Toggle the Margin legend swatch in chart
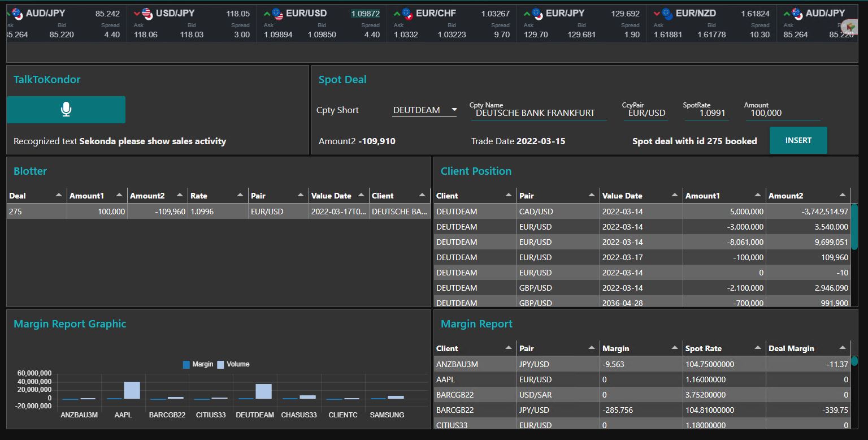The image size is (868, 440). click(x=186, y=365)
